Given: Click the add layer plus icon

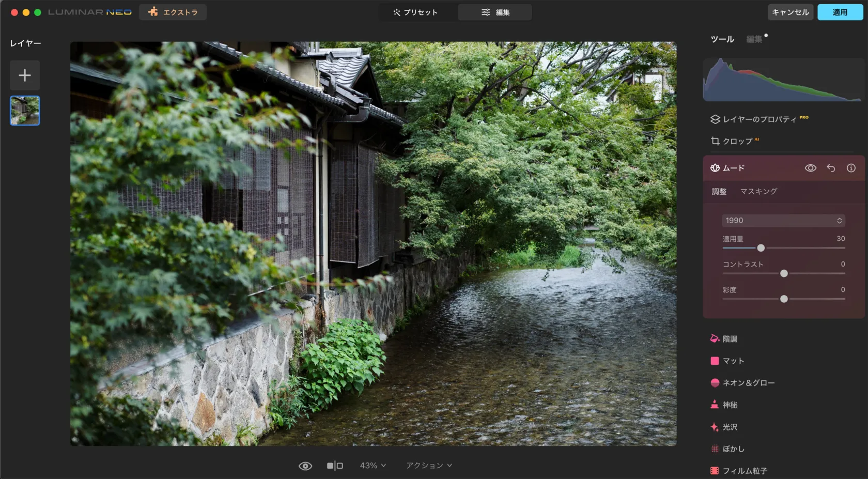Looking at the screenshot, I should (x=24, y=75).
